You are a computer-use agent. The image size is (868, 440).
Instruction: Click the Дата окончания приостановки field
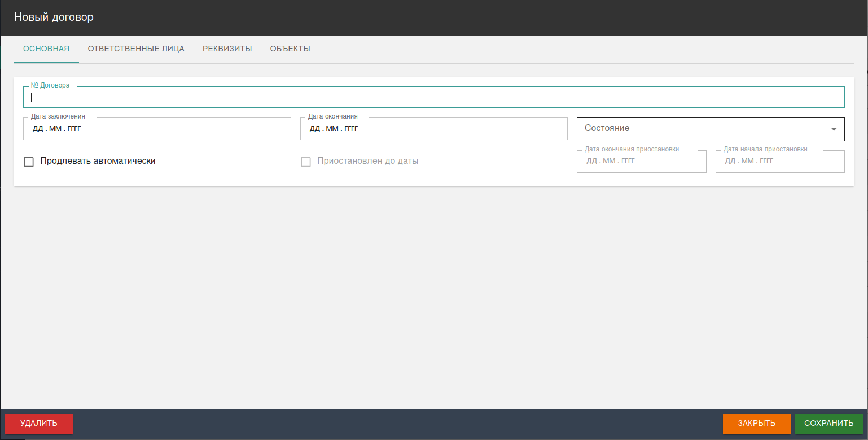point(641,162)
